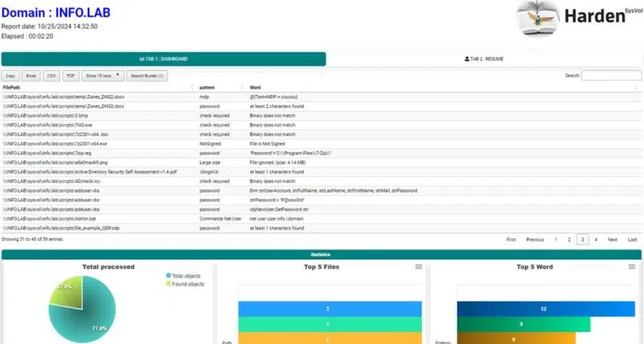Open Search Builder (1)
Screen dimensions: 644x344
click(147, 76)
